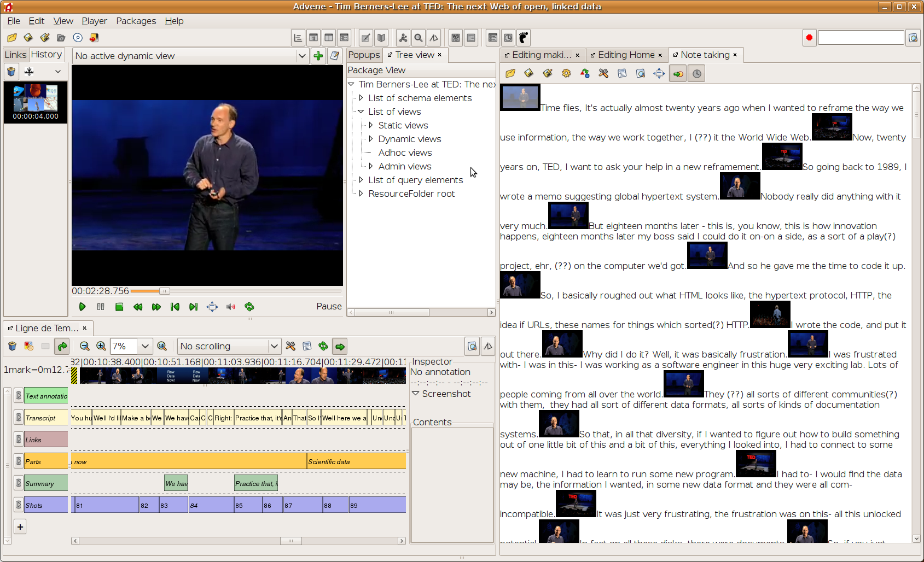Image resolution: width=924 pixels, height=562 pixels.
Task: Click the video position slider handle
Action: click(x=164, y=291)
